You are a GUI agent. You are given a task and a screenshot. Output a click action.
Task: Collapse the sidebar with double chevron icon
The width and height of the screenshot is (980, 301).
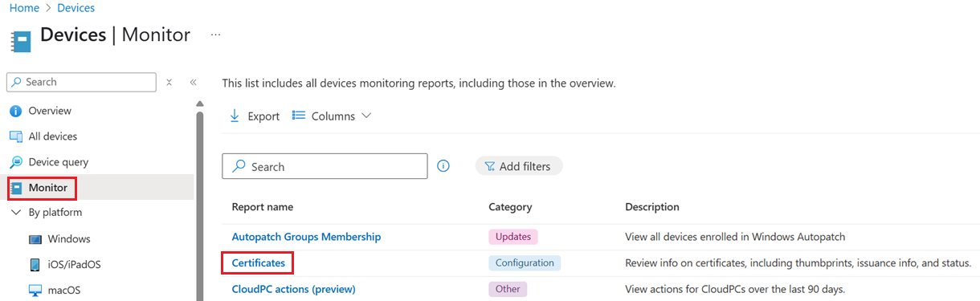point(193,82)
